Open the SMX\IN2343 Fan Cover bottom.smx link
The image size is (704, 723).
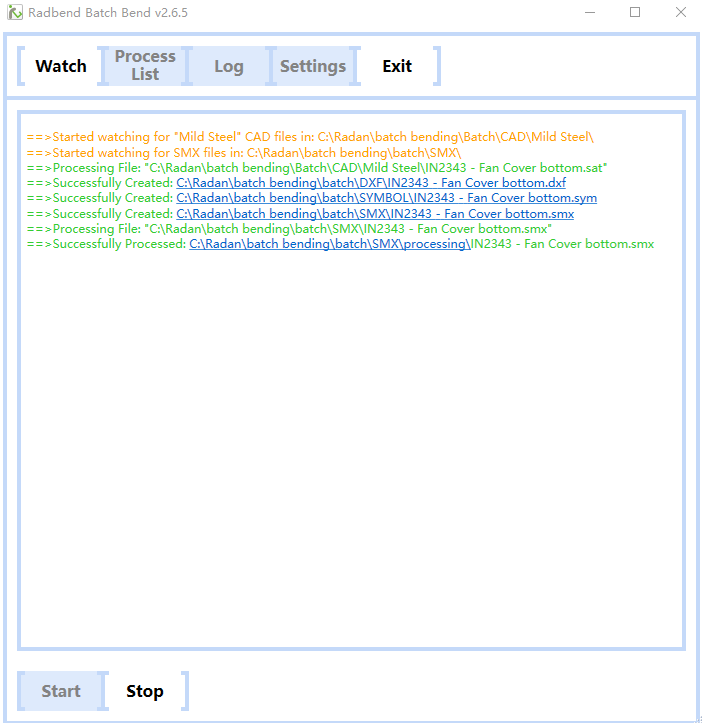(375, 214)
